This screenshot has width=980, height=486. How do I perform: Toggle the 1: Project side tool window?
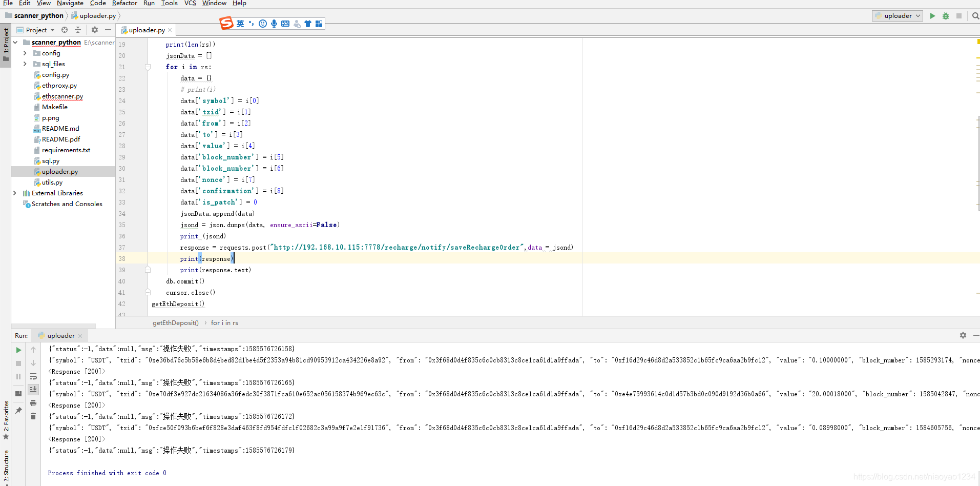tap(6, 45)
